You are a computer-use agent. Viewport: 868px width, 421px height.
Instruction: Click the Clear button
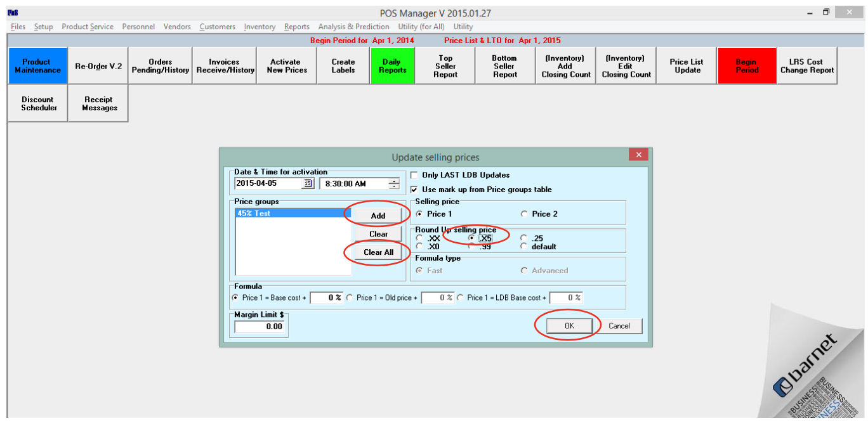coord(378,234)
